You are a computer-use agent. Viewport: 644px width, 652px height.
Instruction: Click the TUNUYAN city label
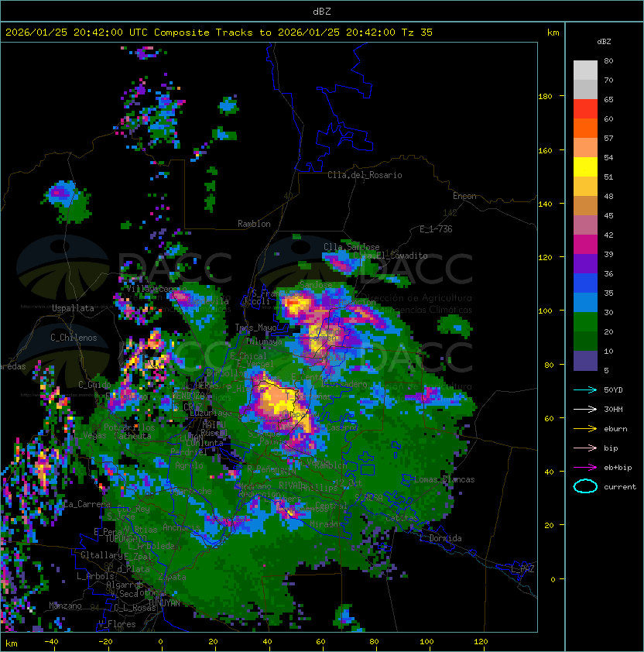[x=164, y=603]
